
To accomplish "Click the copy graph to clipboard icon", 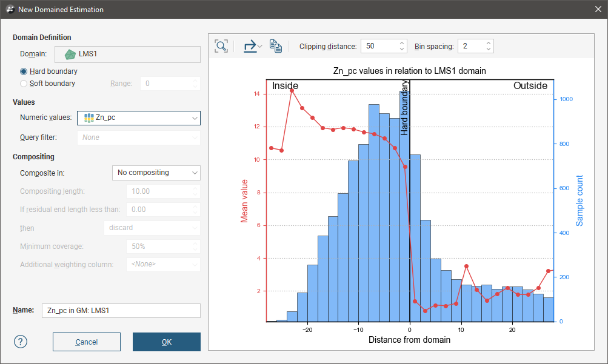I will (276, 46).
